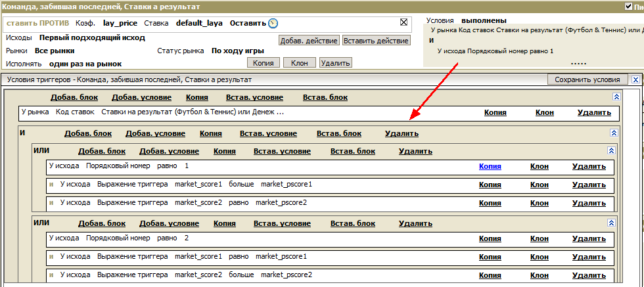
Task: Click Добав. условие in the topmost block header
Action: 142,97
